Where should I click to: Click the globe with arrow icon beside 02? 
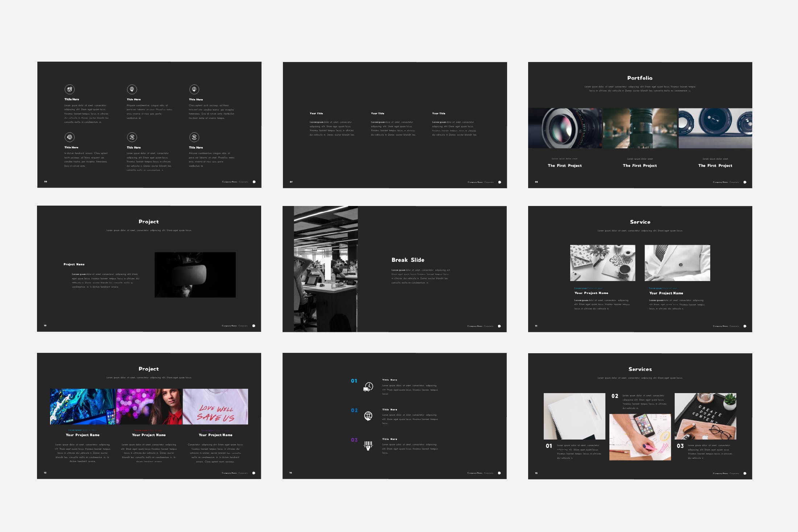tap(368, 416)
